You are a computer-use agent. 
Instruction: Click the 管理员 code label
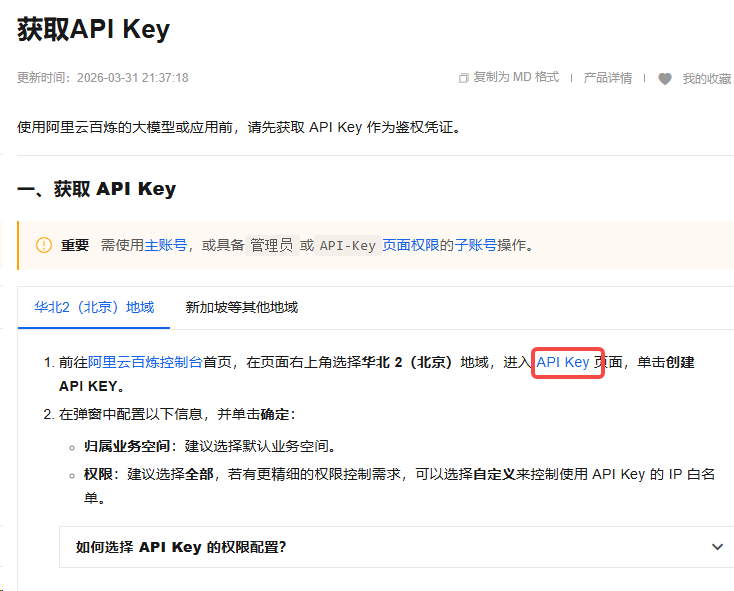272,245
